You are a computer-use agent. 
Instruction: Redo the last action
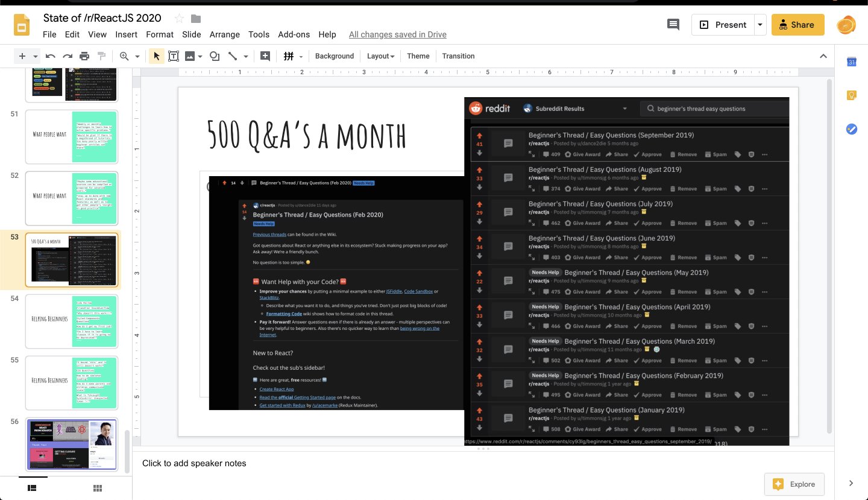pos(68,56)
